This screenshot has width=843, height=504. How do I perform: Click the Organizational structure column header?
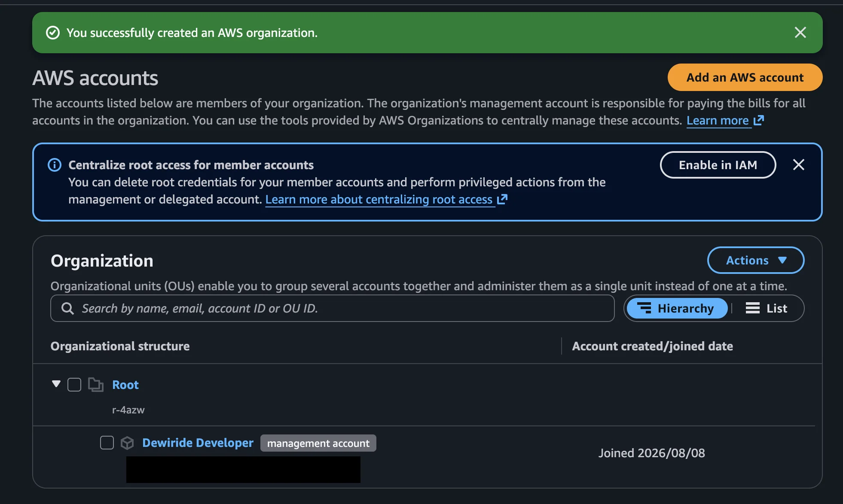[x=120, y=346]
